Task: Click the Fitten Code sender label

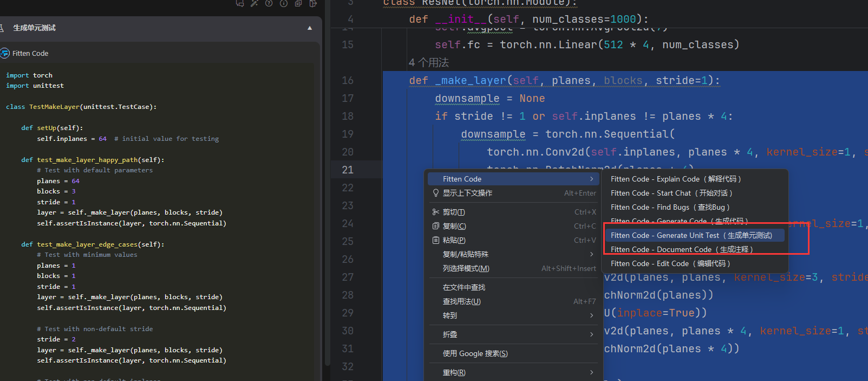Action: pyautogui.click(x=30, y=53)
